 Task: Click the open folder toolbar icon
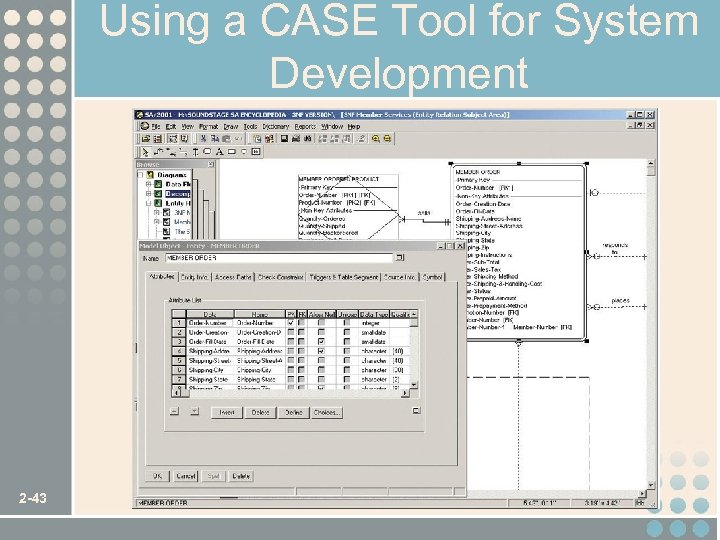(x=146, y=139)
